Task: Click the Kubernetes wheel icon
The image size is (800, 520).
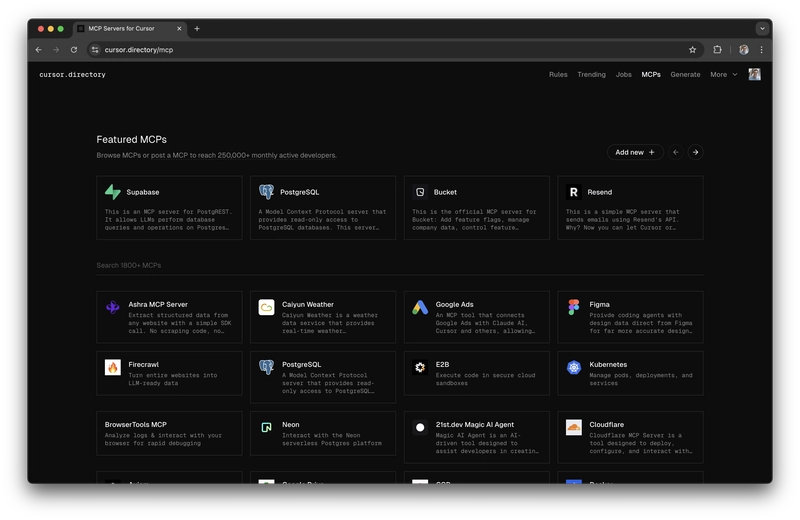Action: [573, 367]
